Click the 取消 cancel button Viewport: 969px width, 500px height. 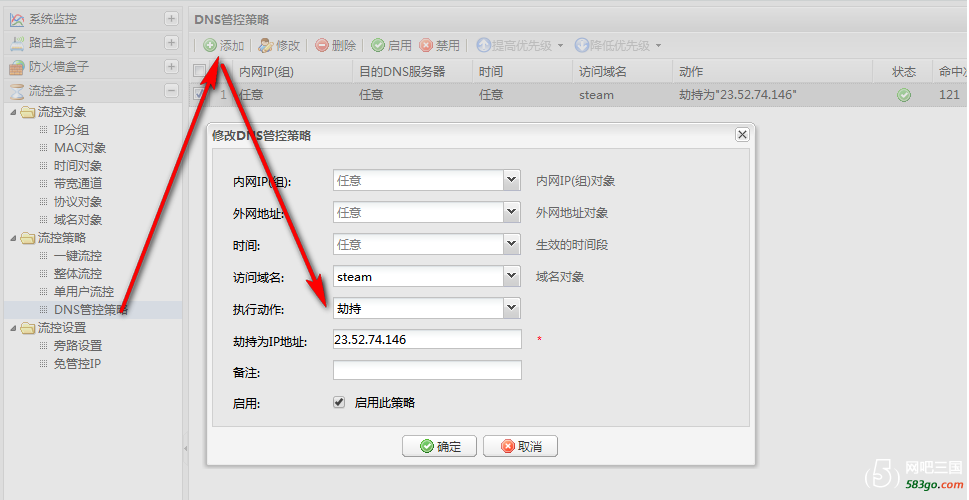coord(520,446)
